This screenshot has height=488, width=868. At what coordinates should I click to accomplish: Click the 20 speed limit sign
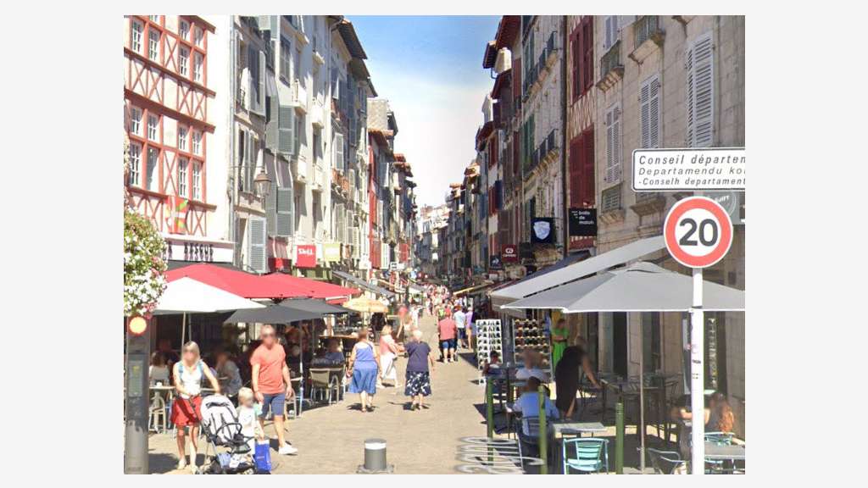pos(698,232)
